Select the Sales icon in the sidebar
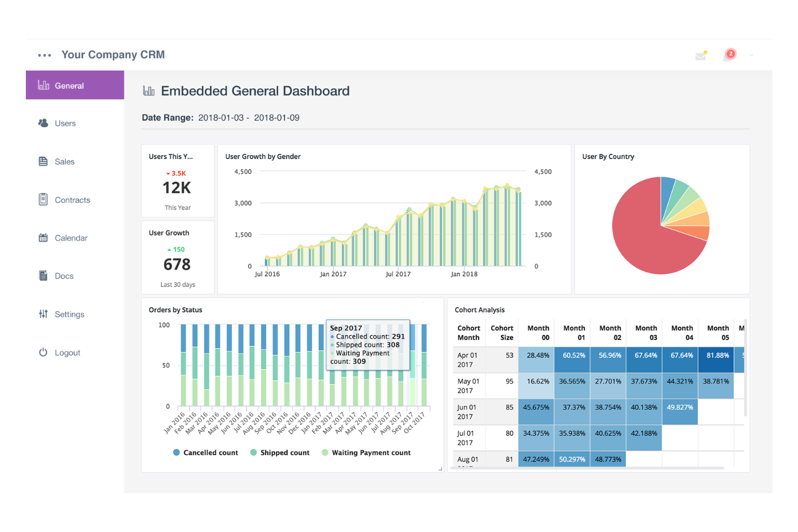 click(43, 161)
